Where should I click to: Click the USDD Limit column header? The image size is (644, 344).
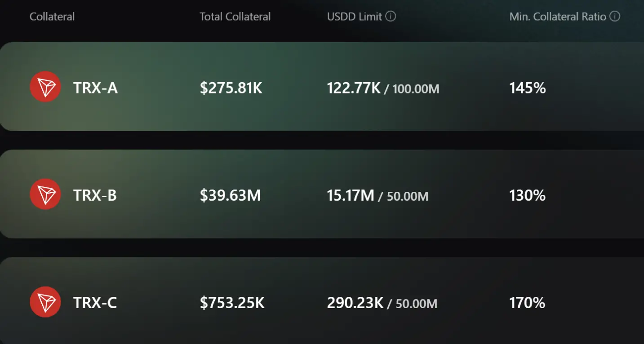355,17
